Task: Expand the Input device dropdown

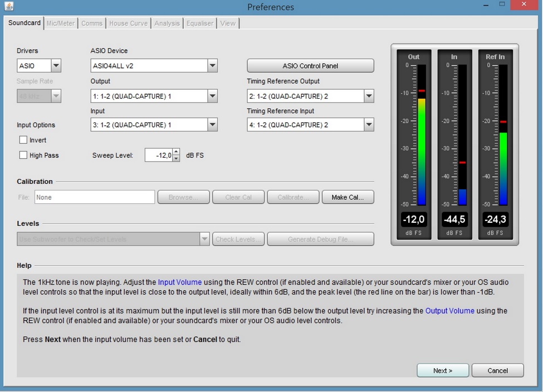Action: [212, 125]
